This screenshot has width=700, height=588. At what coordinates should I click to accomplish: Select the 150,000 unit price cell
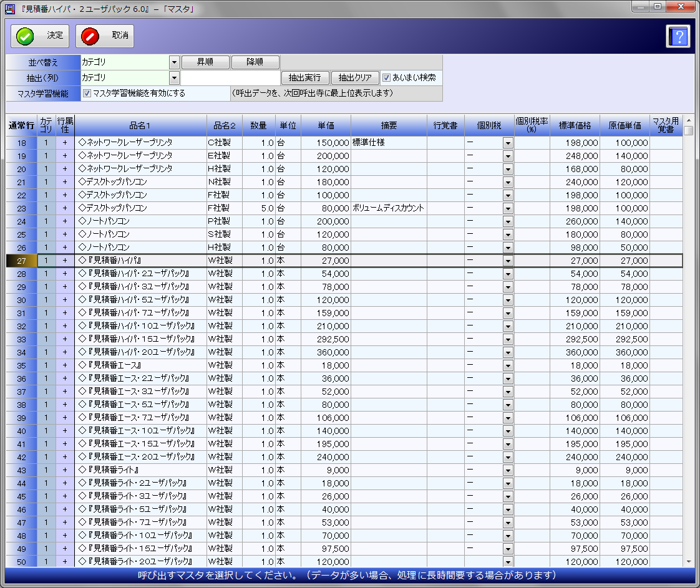tap(326, 143)
